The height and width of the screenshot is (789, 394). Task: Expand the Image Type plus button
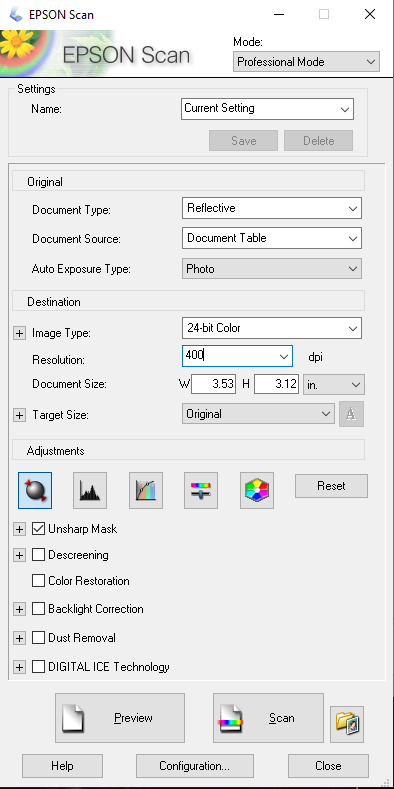19,333
